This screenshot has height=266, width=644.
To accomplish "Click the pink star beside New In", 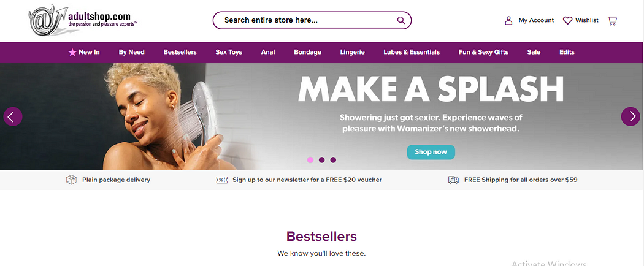I will 72,52.
